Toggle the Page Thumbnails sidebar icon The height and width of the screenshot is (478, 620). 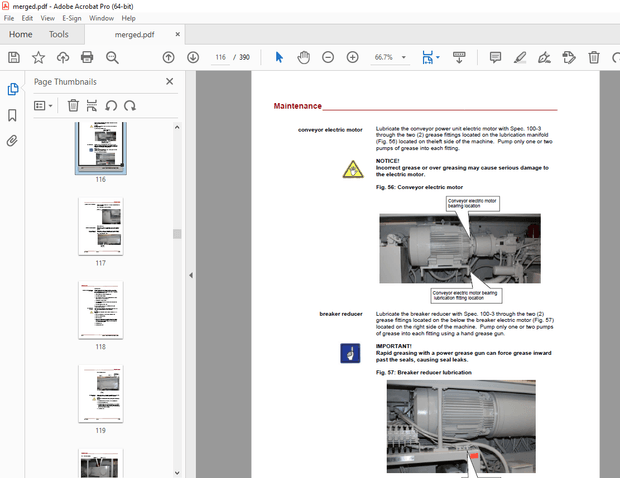click(x=13, y=89)
